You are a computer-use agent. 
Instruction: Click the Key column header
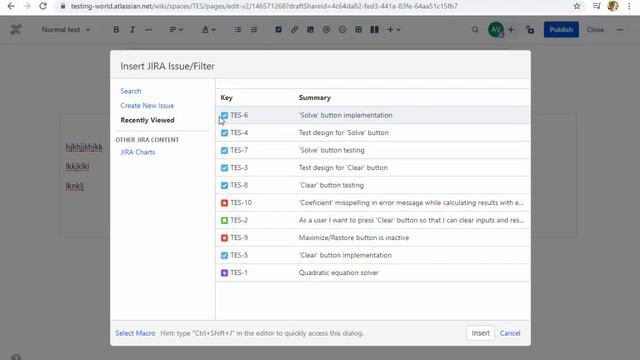tap(227, 98)
